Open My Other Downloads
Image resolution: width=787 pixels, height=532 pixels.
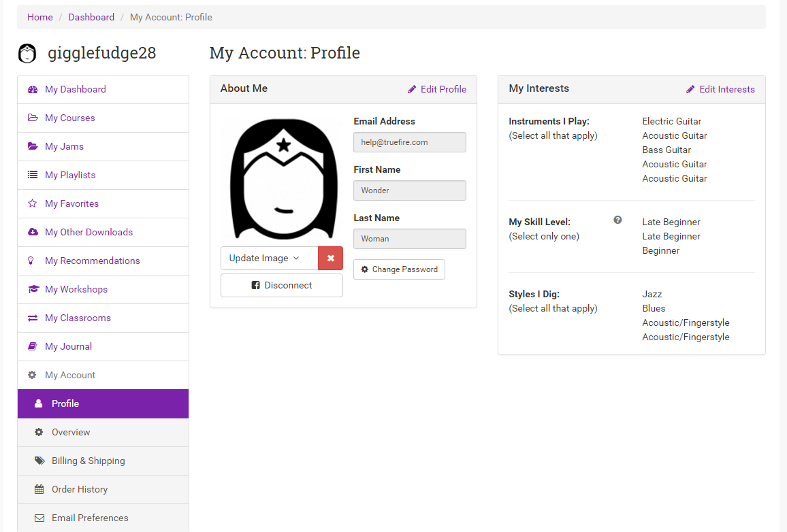click(103, 233)
